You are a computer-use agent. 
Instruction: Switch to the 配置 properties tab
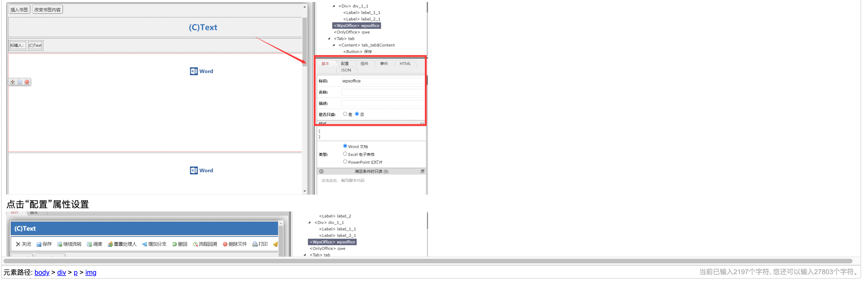pyautogui.click(x=345, y=64)
